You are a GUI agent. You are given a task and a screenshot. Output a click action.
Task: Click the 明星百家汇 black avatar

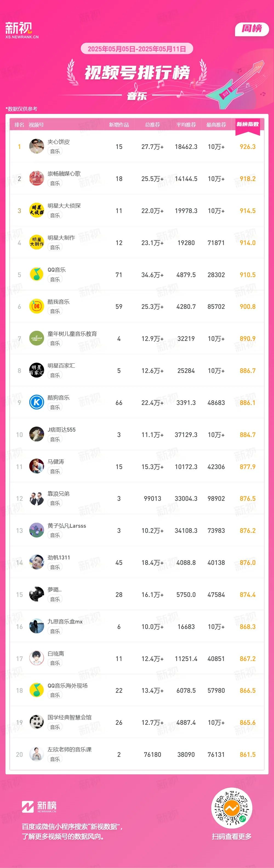point(36,370)
